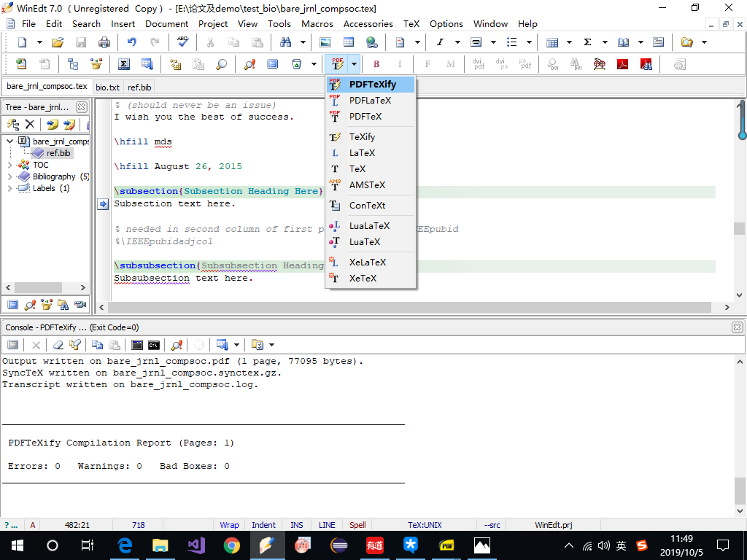Open the folder favorites icon in top toolbar

tap(686, 42)
